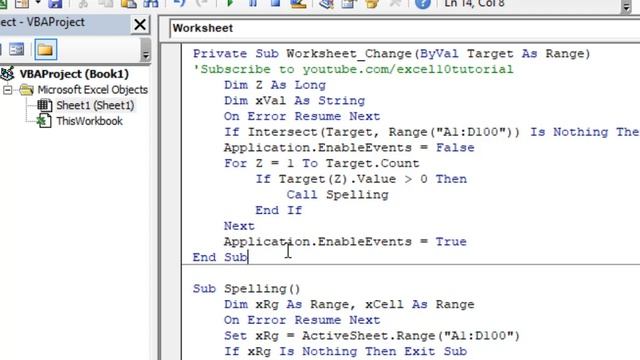Select VBAProject (Book1) in the tree

click(x=74, y=74)
